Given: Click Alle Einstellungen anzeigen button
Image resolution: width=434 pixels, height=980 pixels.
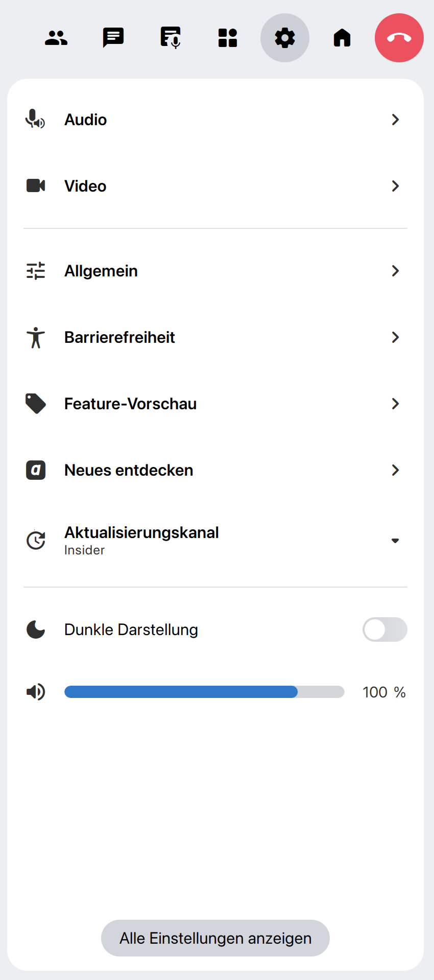Looking at the screenshot, I should (x=215, y=938).
